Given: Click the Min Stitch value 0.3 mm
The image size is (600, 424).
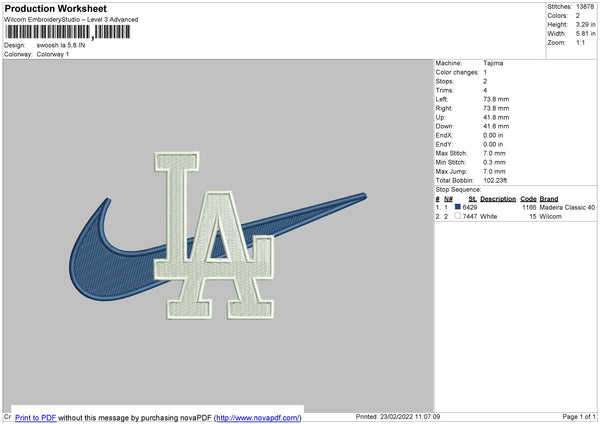Looking at the screenshot, I should click(494, 162).
